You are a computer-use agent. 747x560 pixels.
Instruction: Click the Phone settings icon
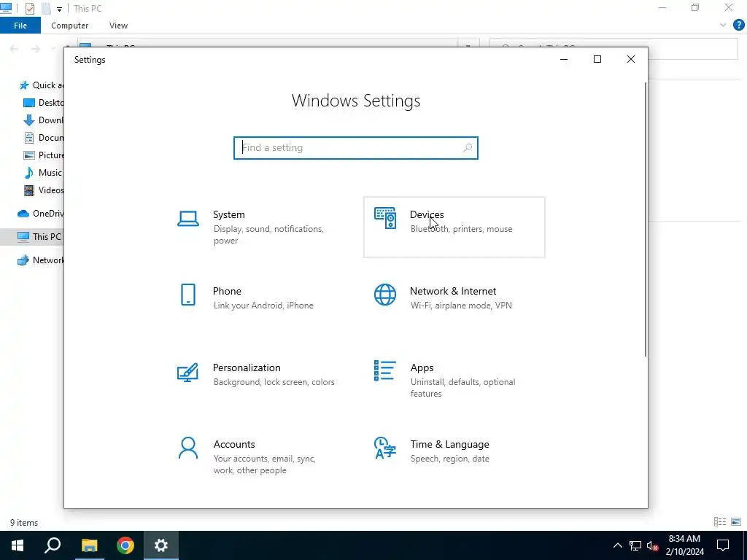point(188,295)
